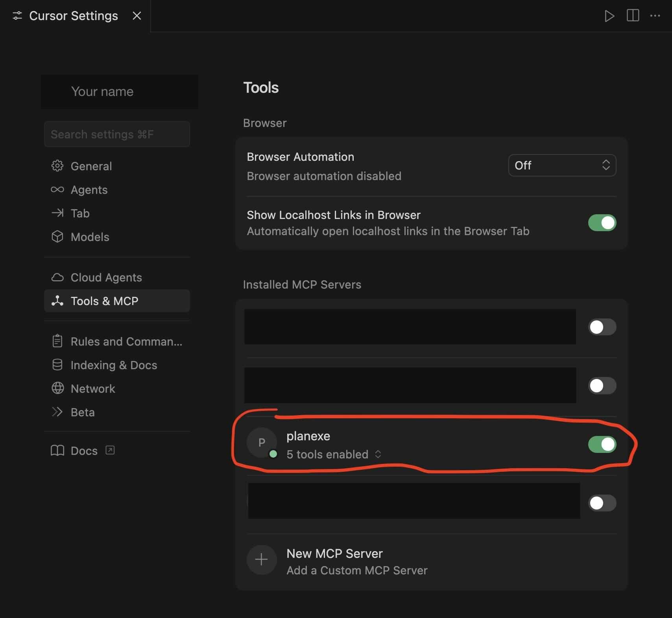Image resolution: width=672 pixels, height=618 pixels.
Task: Click the General gear icon
Action: pos(57,166)
